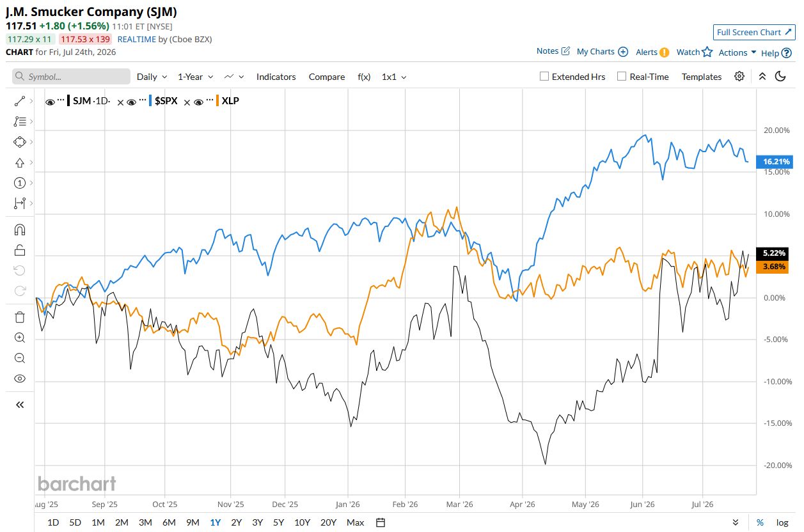Select the Max range tab
The image size is (804, 532).
[356, 522]
